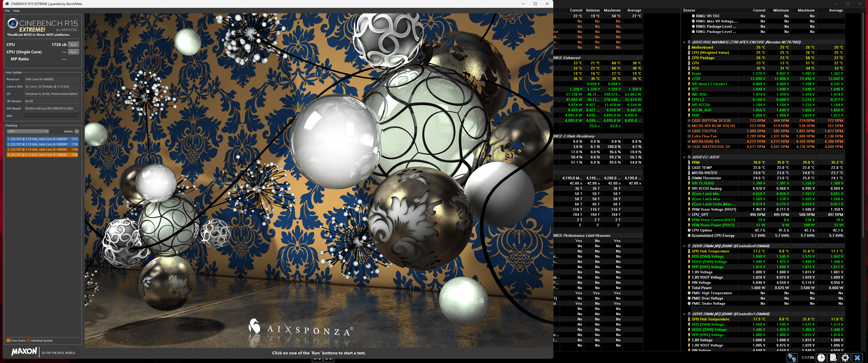
Task: Click the thermometer icon beside DIMM Thermistor
Action: 689,178
